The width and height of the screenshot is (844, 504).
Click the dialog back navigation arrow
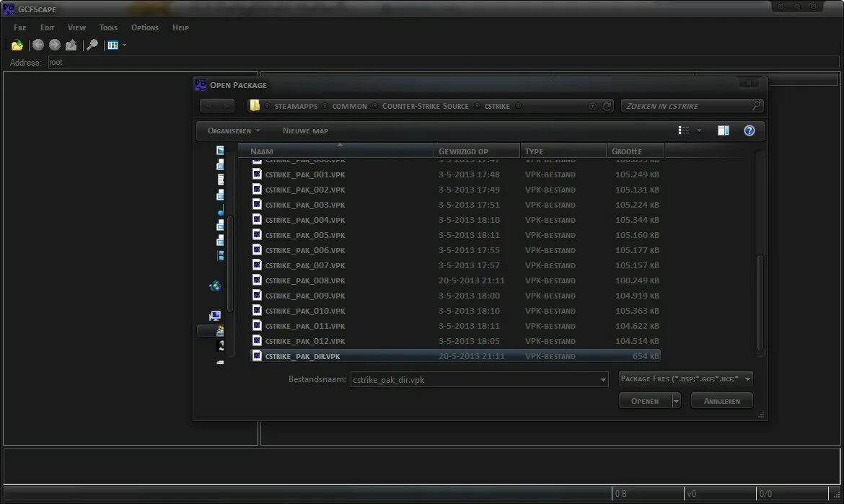point(209,106)
